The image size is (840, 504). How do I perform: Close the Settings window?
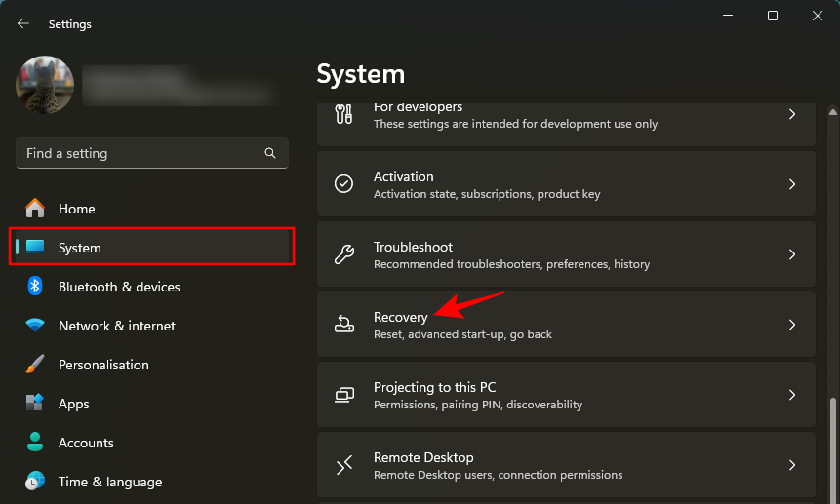pyautogui.click(x=817, y=16)
